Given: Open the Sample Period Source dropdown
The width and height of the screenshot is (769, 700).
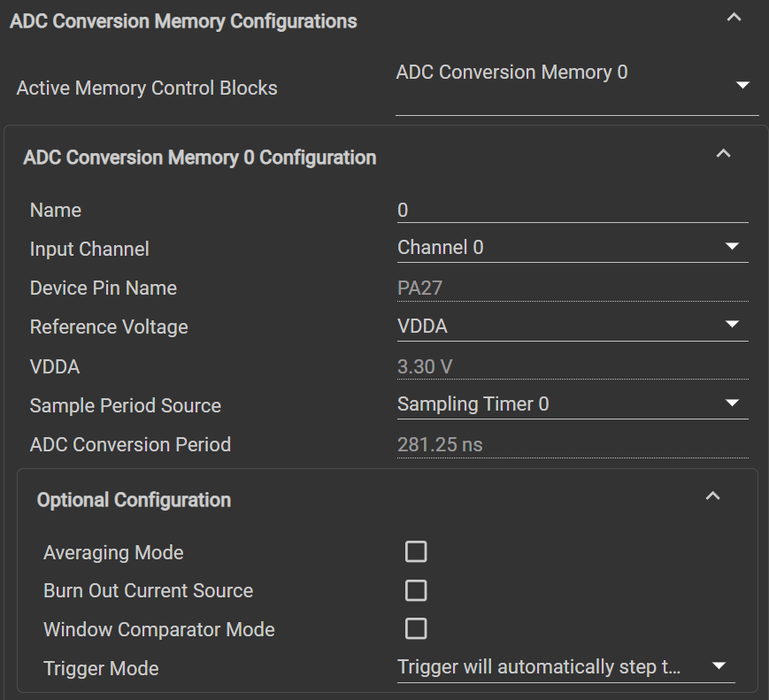Looking at the screenshot, I should tap(732, 404).
